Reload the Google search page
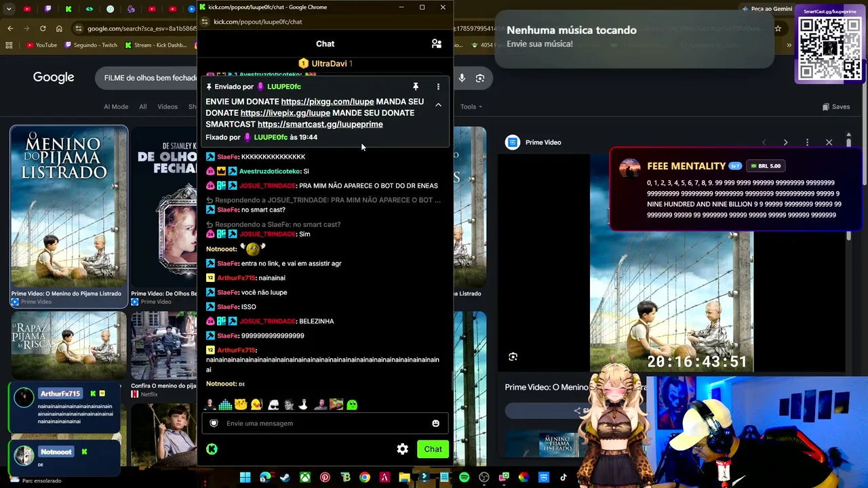This screenshot has height=488, width=868. 43,28
